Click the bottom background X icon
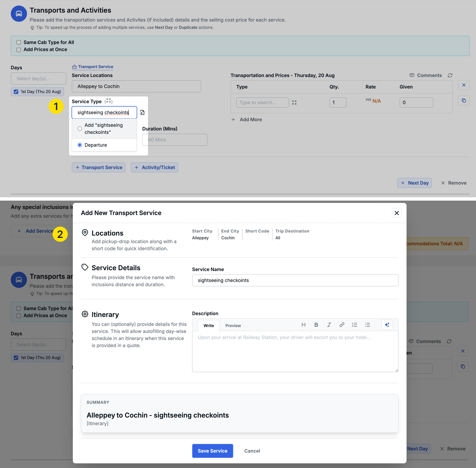 tap(463, 351)
